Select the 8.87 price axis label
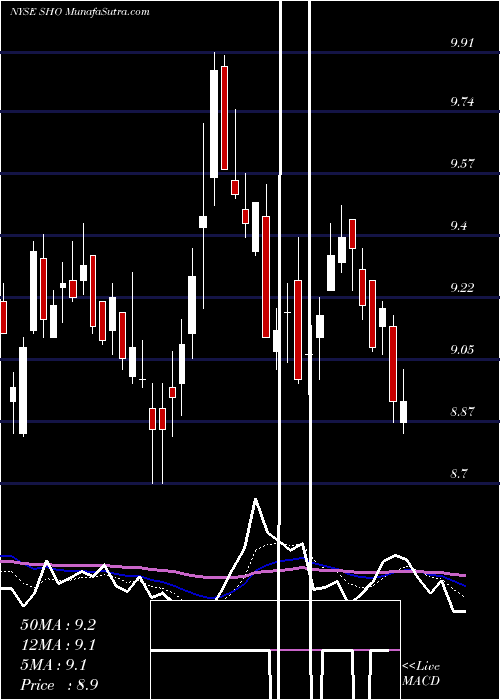 tap(462, 412)
